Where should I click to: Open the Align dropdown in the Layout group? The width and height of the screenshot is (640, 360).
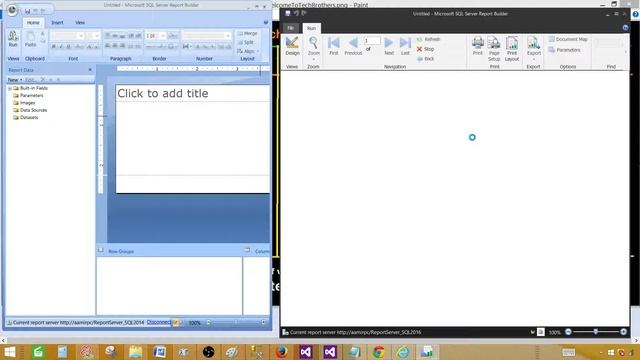248,51
